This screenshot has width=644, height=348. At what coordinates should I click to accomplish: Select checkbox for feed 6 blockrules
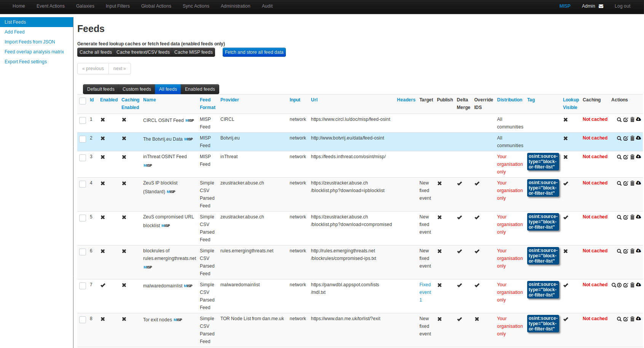click(83, 252)
